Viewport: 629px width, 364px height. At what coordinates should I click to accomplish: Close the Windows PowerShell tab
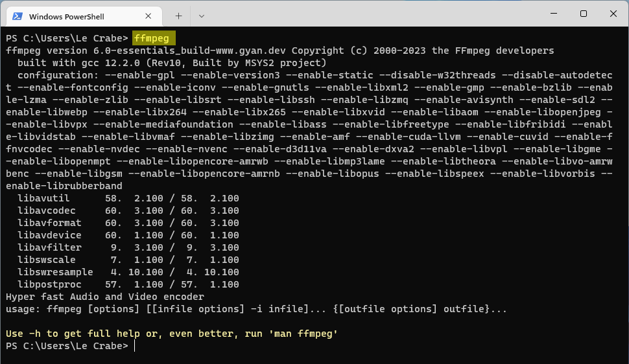(x=148, y=16)
